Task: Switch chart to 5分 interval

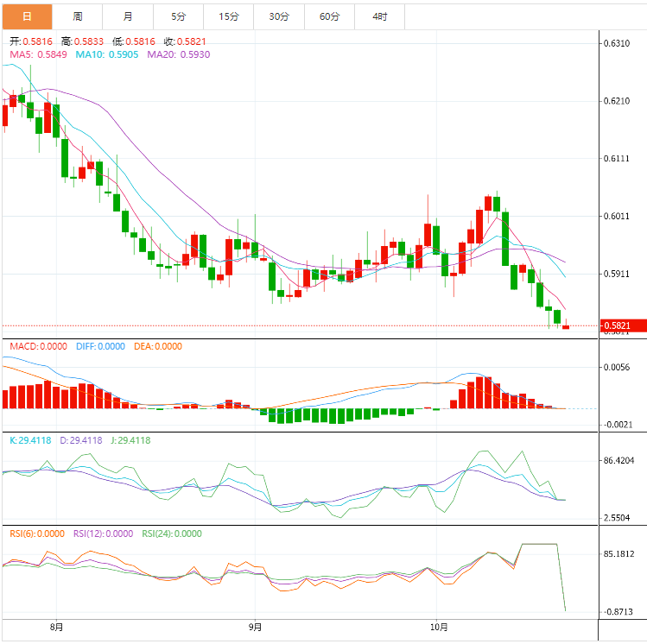Action: click(178, 16)
